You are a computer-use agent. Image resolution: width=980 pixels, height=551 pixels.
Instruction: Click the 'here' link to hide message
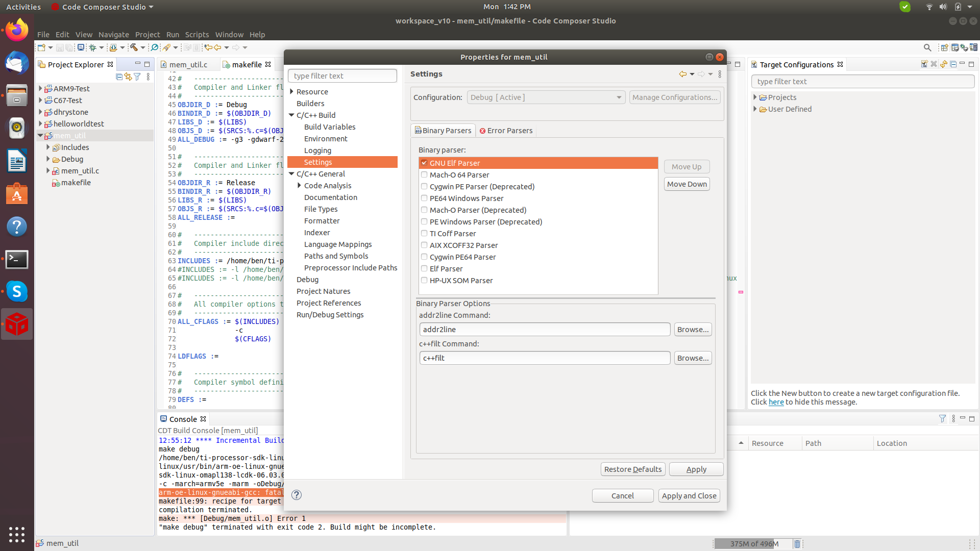[776, 402]
